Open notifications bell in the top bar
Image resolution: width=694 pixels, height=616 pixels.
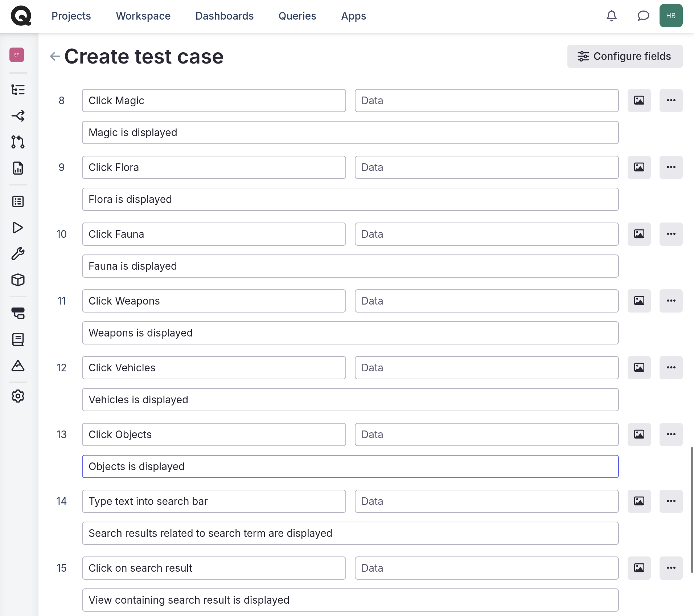(612, 16)
